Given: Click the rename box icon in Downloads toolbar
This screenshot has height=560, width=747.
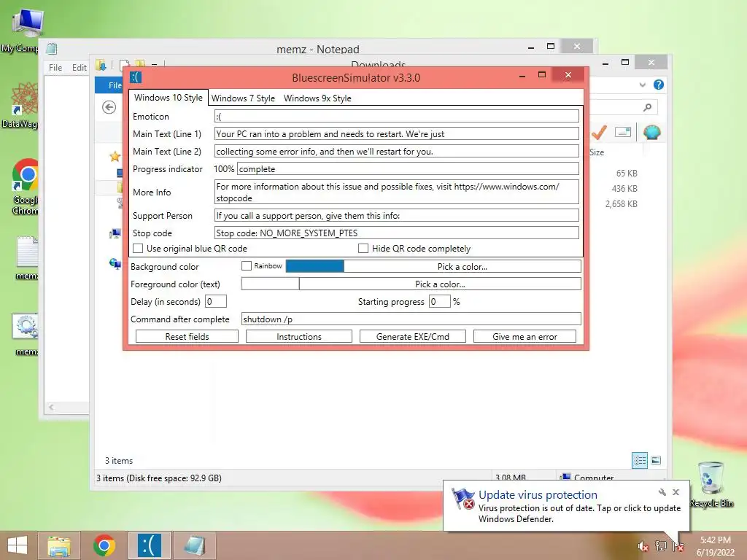Looking at the screenshot, I should (623, 132).
